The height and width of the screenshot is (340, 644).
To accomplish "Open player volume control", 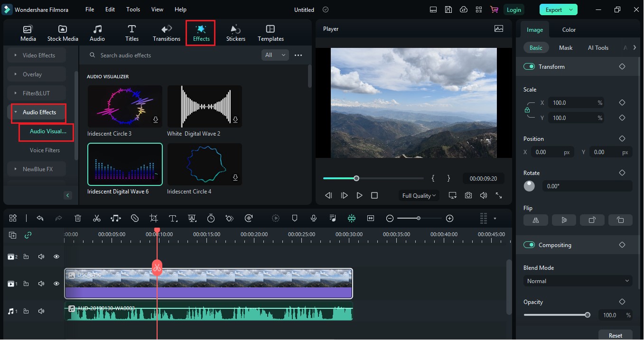I will (484, 195).
